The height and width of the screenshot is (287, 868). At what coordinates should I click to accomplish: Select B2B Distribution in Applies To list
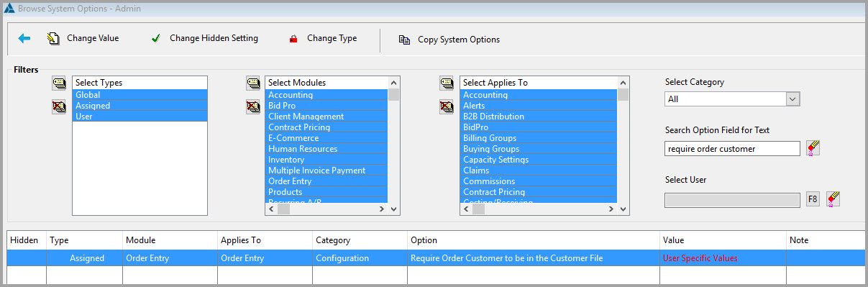539,117
